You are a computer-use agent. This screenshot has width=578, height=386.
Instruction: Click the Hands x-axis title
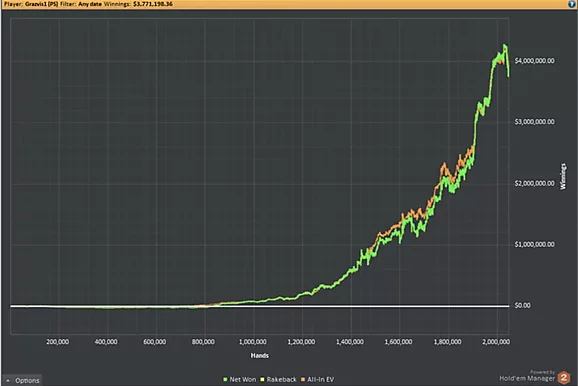coord(260,356)
